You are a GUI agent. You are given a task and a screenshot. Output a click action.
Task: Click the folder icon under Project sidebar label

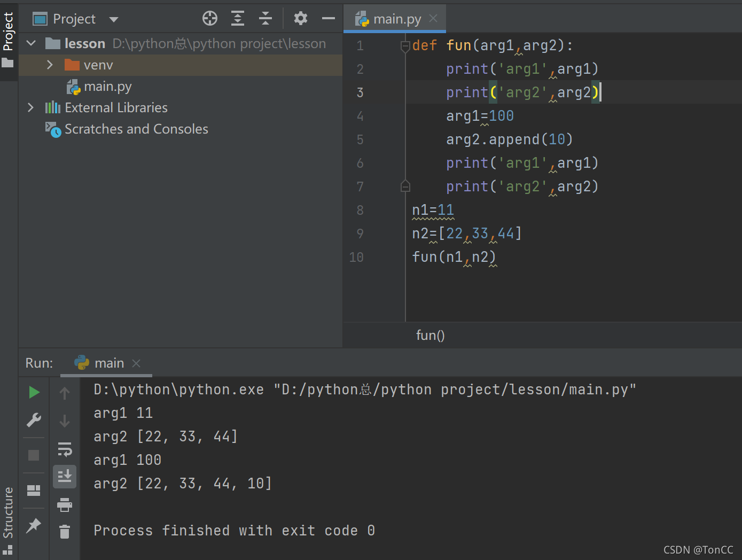pyautogui.click(x=7, y=63)
